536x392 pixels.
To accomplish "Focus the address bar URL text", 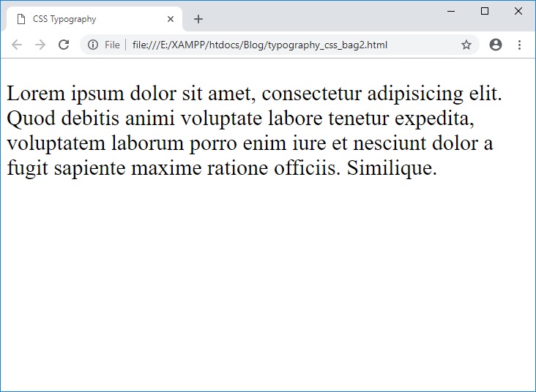I will 260,45.
